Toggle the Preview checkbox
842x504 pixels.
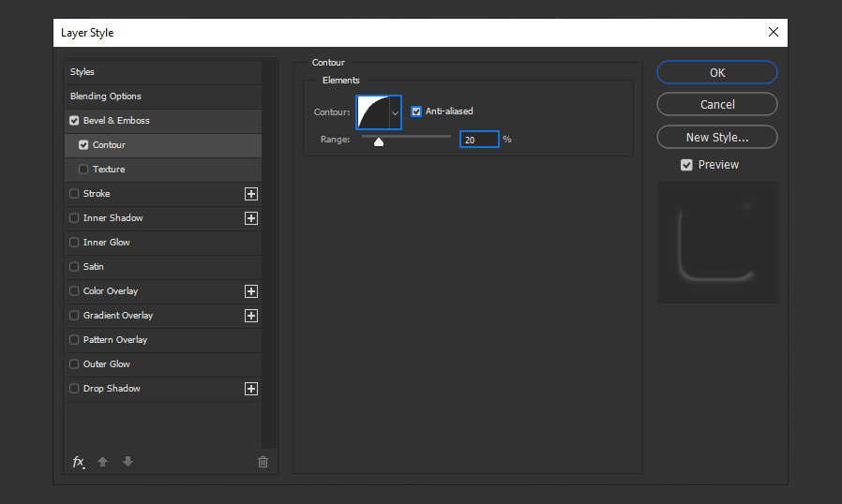pos(686,165)
